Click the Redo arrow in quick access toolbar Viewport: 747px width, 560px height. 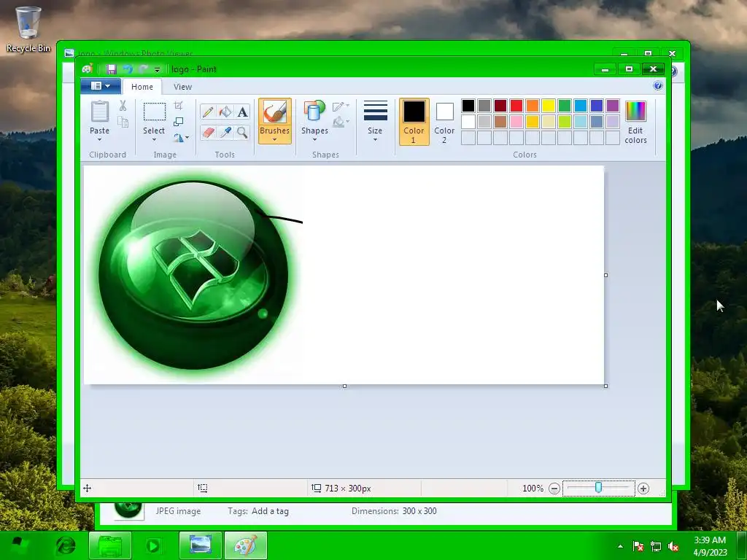tap(143, 69)
